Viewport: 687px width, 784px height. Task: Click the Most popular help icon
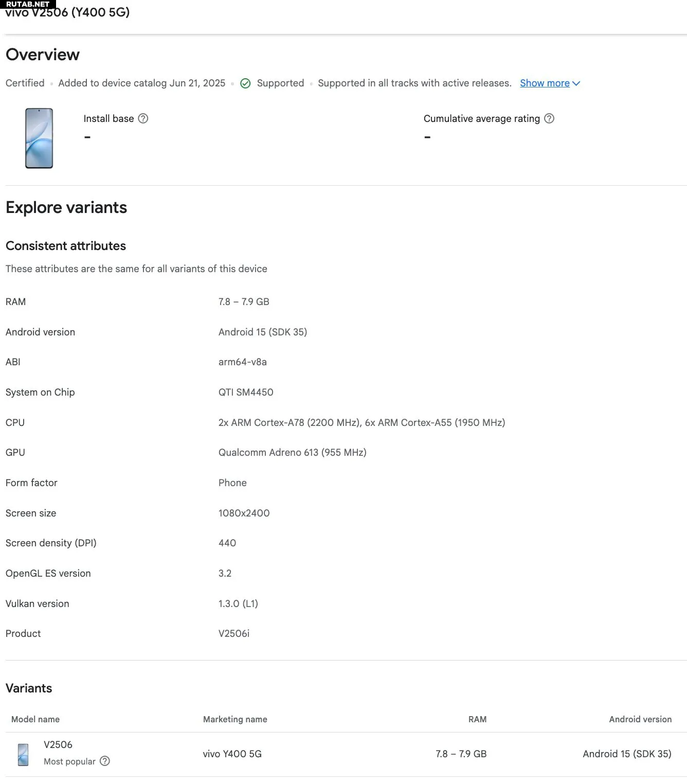tap(105, 761)
